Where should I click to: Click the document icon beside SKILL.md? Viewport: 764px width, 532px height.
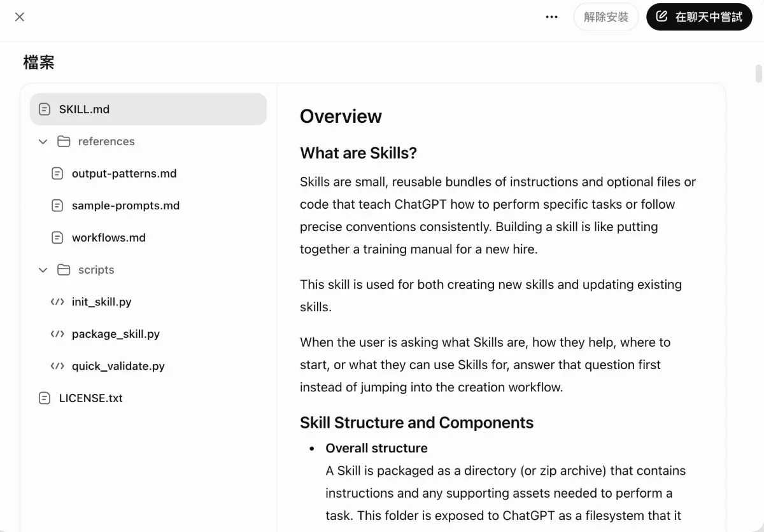45,109
